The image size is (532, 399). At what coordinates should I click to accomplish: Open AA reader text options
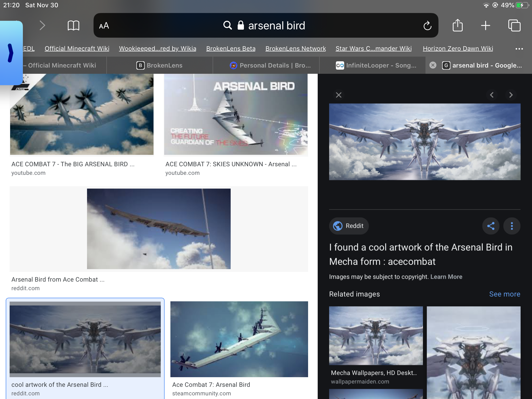[x=104, y=26]
